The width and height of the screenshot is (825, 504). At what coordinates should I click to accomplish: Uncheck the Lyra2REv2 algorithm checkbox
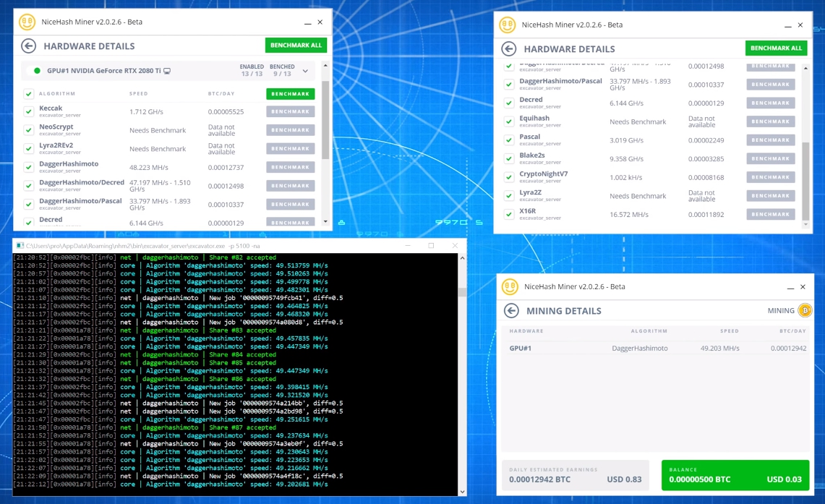pyautogui.click(x=28, y=148)
